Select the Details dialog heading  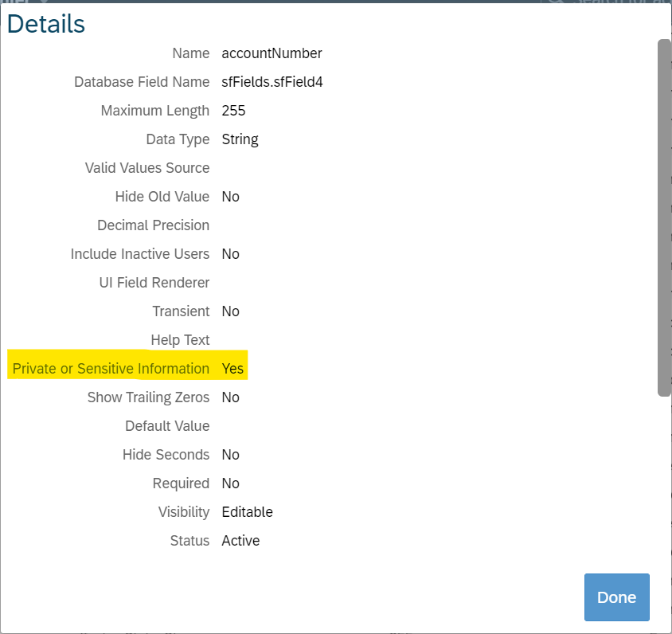coord(46,24)
